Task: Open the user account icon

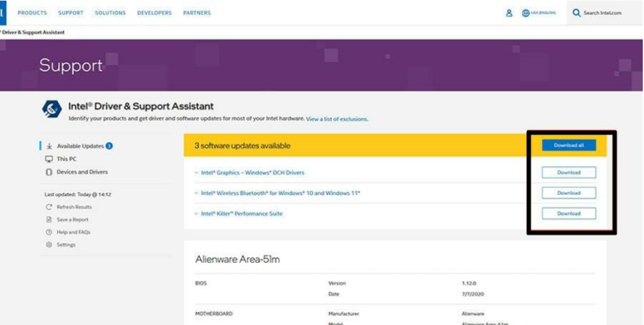Action: click(x=509, y=13)
